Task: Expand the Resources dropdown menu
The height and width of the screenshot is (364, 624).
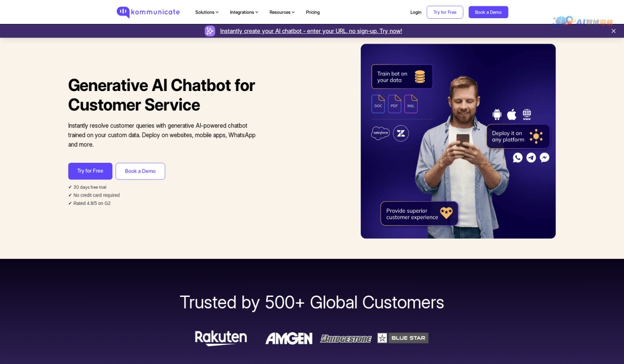Action: (x=282, y=12)
